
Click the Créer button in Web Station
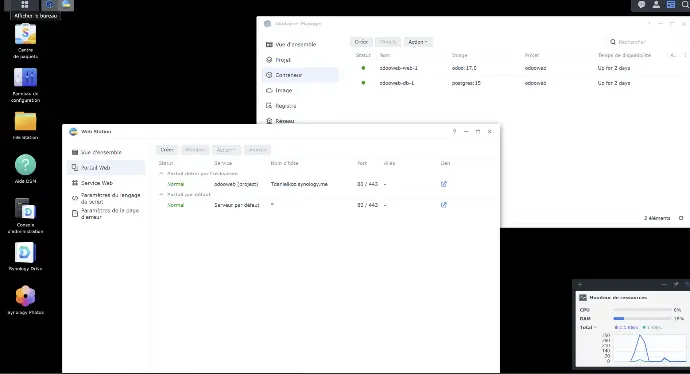click(167, 150)
